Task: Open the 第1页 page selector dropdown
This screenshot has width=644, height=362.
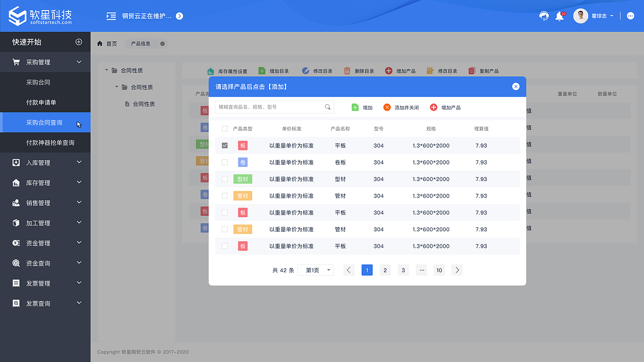Action: click(x=315, y=270)
